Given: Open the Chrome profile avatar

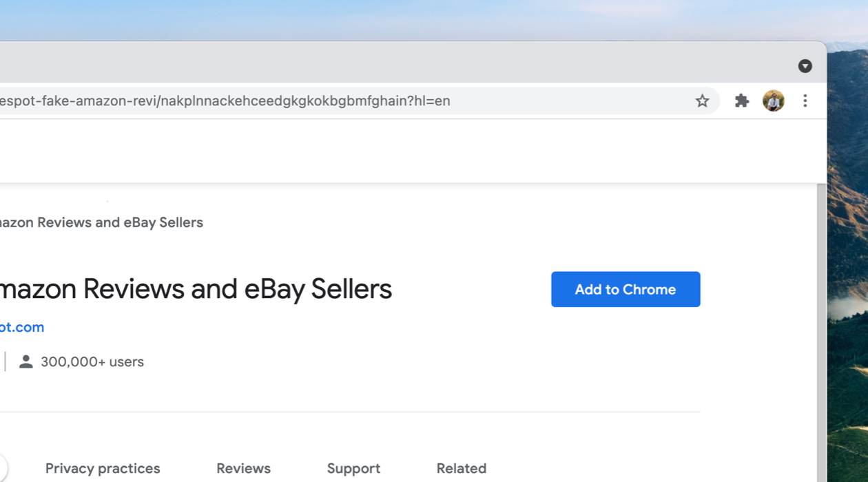Looking at the screenshot, I should [x=774, y=101].
